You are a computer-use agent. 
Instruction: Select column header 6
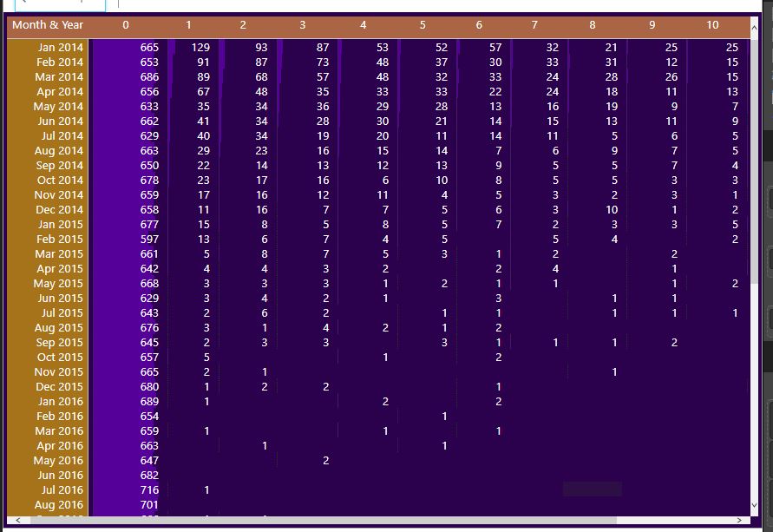479,24
